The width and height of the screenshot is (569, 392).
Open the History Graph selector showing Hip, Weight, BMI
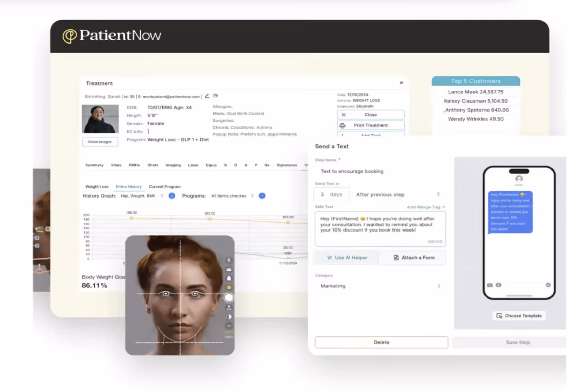[x=142, y=196]
